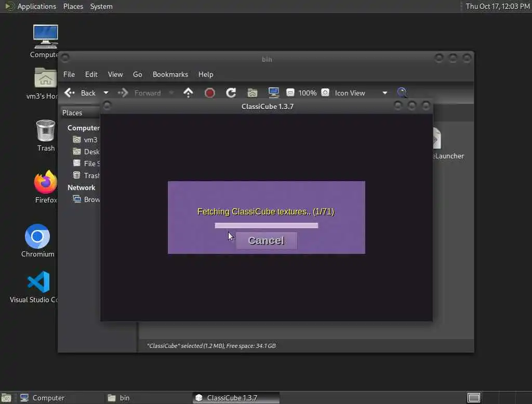The image size is (532, 404).
Task: Select Desktop entry in sidebar
Action: (86, 152)
